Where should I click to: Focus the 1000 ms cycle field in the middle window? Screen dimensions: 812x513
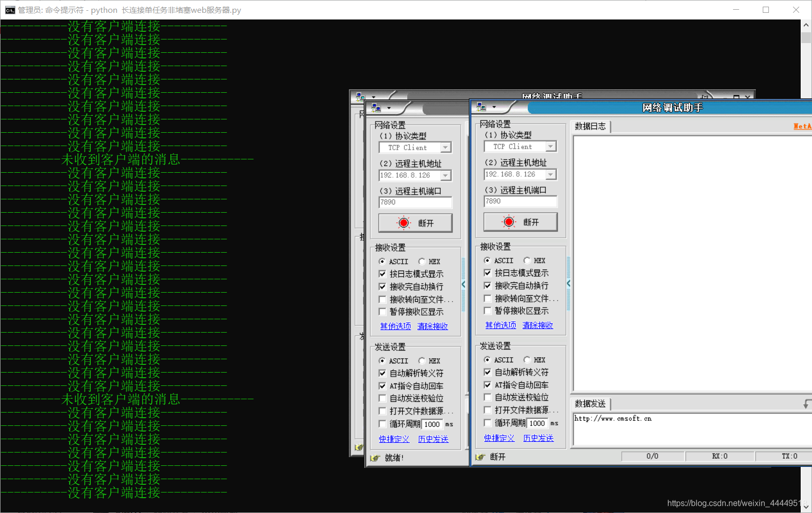[432, 424]
